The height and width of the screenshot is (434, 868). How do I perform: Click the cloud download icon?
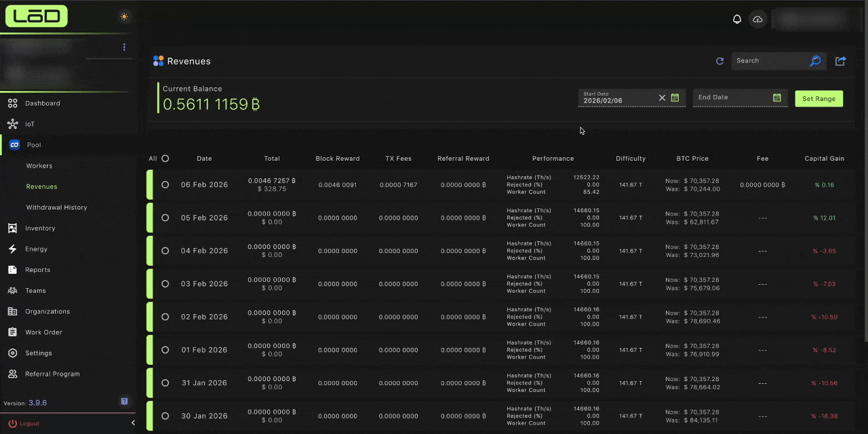coord(757,19)
